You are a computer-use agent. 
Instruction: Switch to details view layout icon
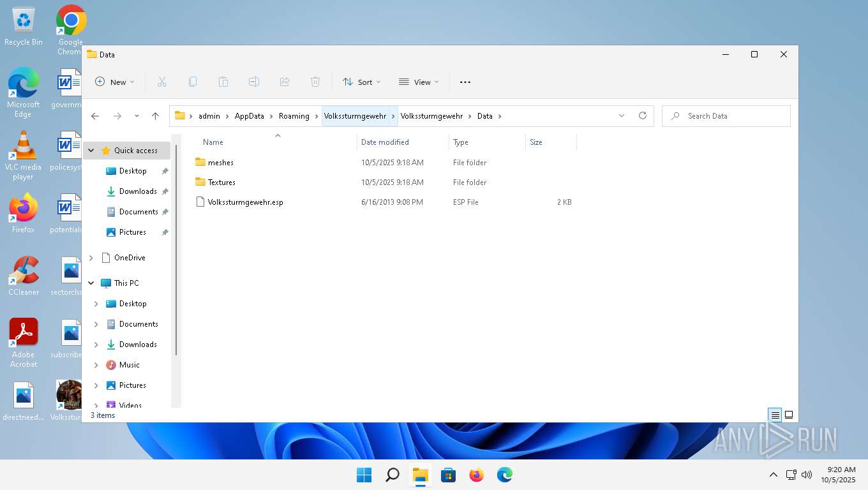point(775,415)
